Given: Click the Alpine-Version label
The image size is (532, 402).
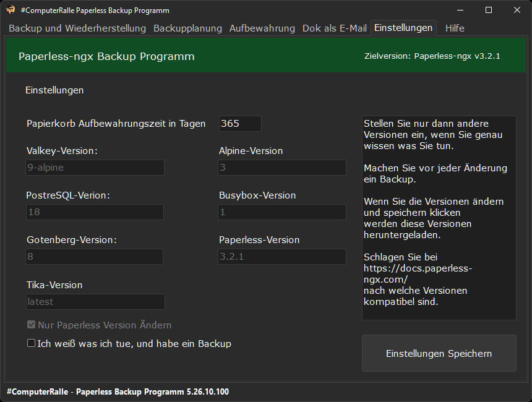Looking at the screenshot, I should pyautogui.click(x=251, y=151).
